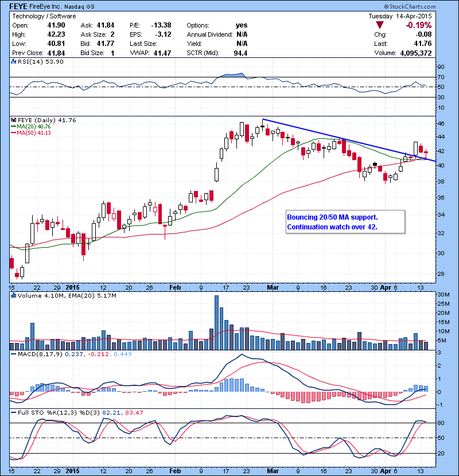Click the MA(50) 41.13 legend text

pyautogui.click(x=34, y=133)
